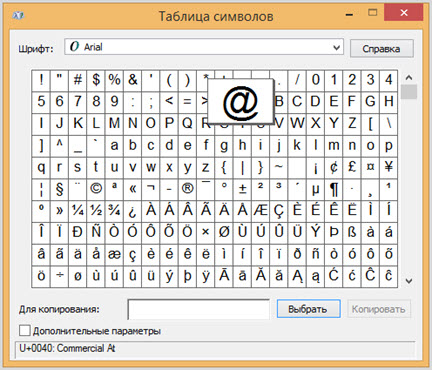Image resolution: width=432 pixels, height=370 pixels.
Task: Select the « left guillemet cell
Action: coord(132,189)
